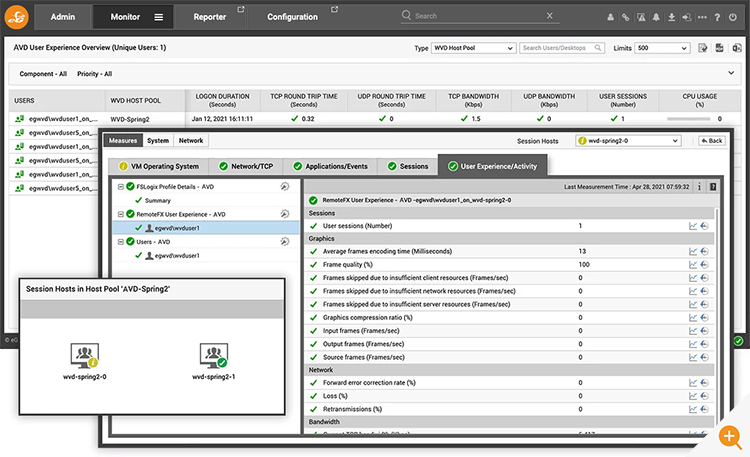Click diagnosis icon for Users - AVD
The image size is (750, 457).
pyautogui.click(x=285, y=242)
